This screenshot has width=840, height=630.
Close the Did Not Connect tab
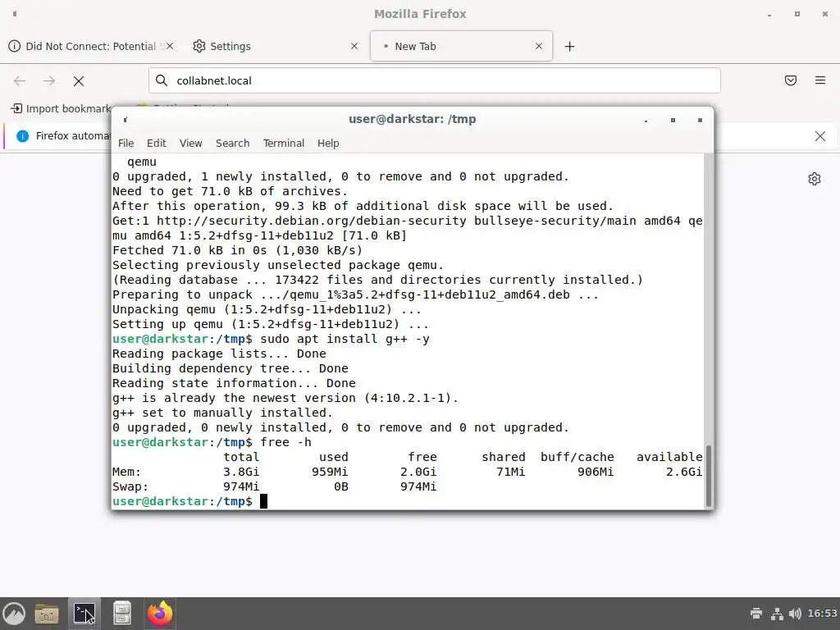(170, 46)
